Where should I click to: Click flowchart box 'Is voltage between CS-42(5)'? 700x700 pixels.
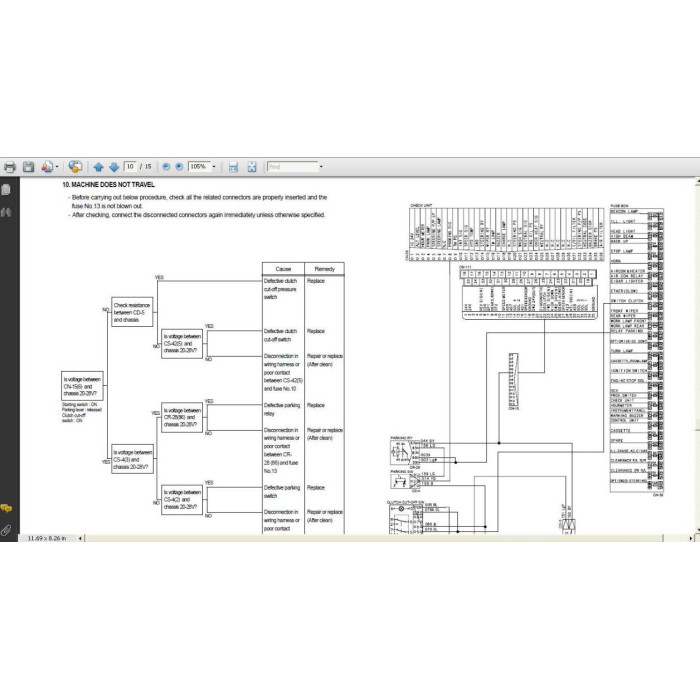tap(182, 343)
